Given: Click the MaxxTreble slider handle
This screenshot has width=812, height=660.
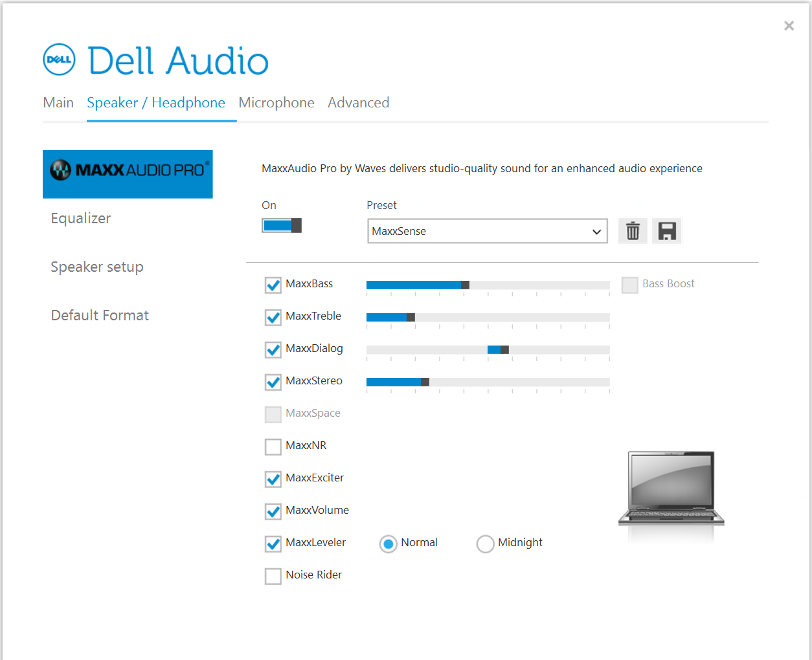Looking at the screenshot, I should tap(411, 317).
